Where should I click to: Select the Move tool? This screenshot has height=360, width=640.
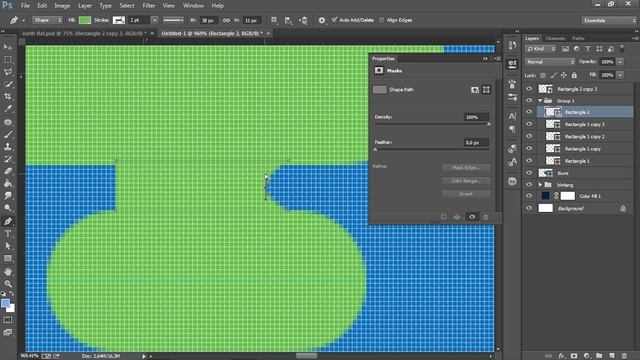pos(8,47)
